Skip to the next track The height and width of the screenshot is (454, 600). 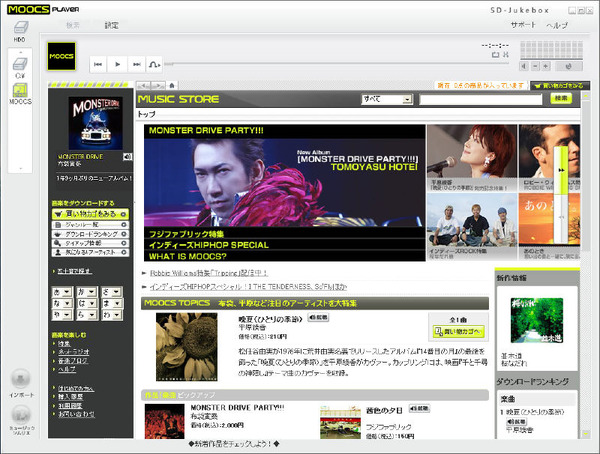point(137,64)
